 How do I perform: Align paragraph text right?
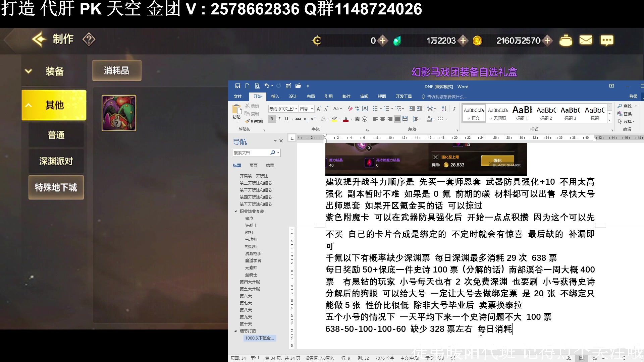[390, 119]
